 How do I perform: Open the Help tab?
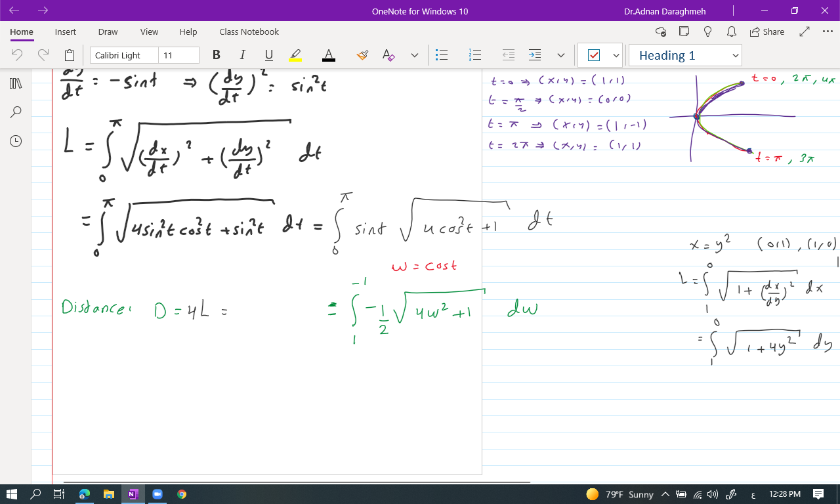pos(188,31)
